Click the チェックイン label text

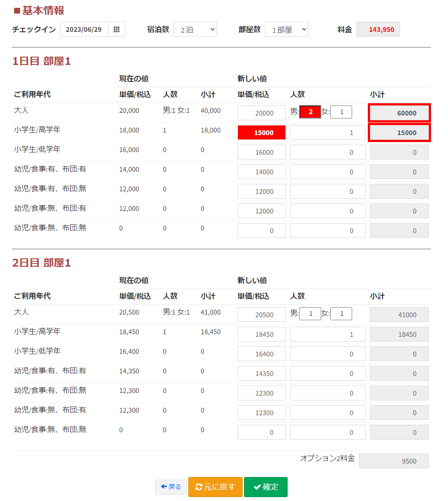(x=34, y=29)
